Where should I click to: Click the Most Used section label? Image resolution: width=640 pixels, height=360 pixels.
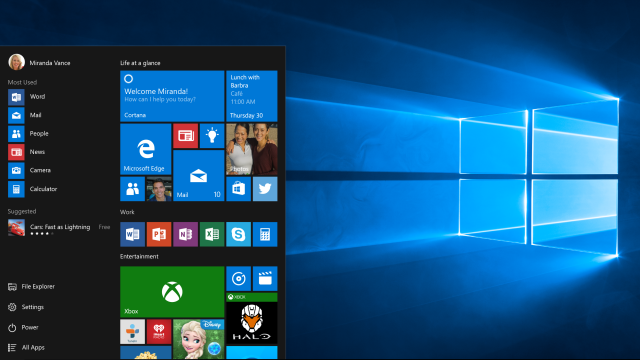click(22, 82)
